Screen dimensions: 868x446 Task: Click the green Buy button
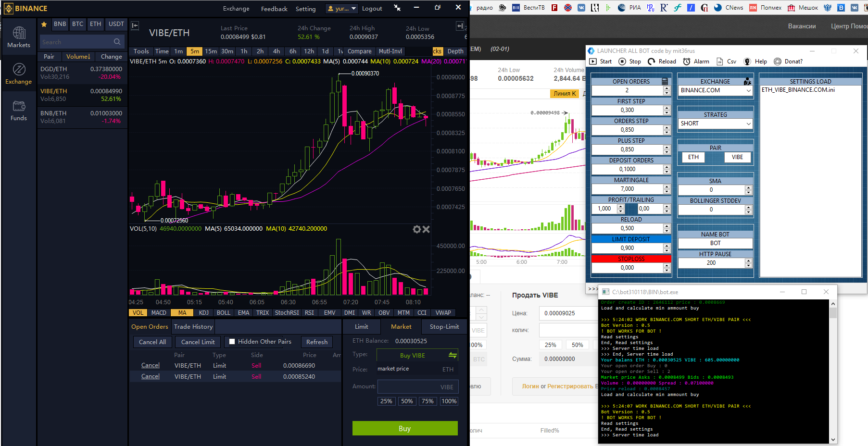[x=405, y=428]
